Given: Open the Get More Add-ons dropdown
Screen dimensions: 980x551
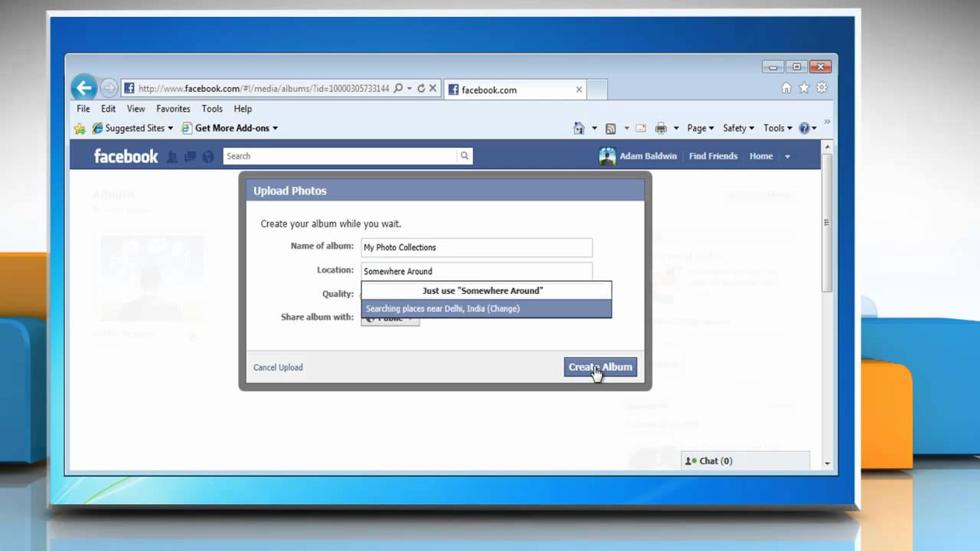Looking at the screenshot, I should click(x=230, y=129).
